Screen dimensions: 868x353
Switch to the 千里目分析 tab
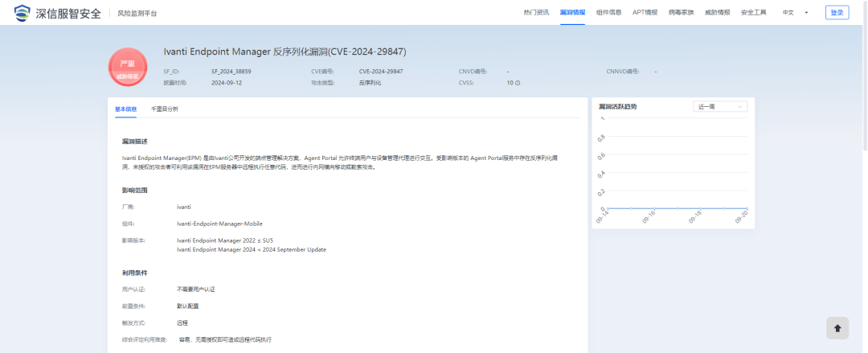pos(165,109)
